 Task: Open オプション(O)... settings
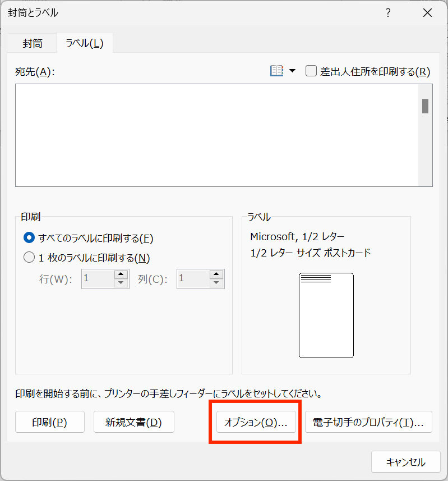(256, 422)
